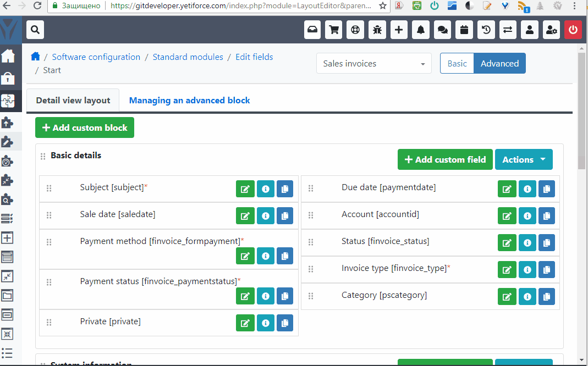The height and width of the screenshot is (366, 588).
Task: Grab the drag handle of Invoice type row
Action: point(310,269)
